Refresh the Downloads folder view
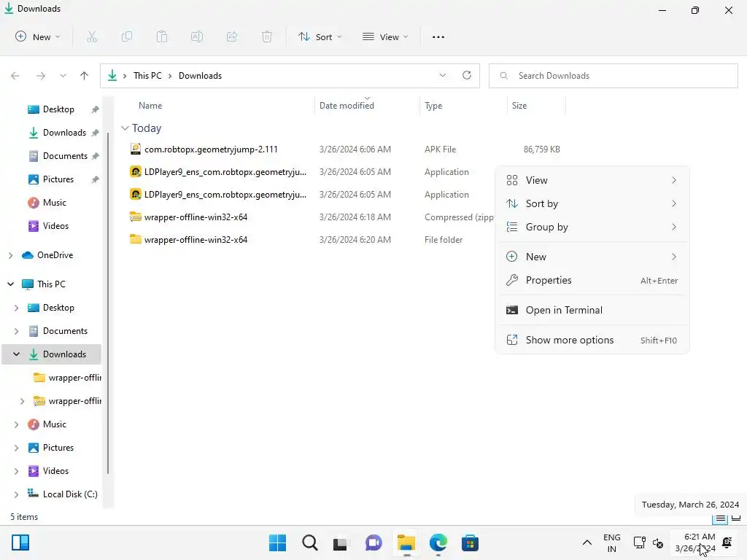Screen dimensions: 747x560 467,75
